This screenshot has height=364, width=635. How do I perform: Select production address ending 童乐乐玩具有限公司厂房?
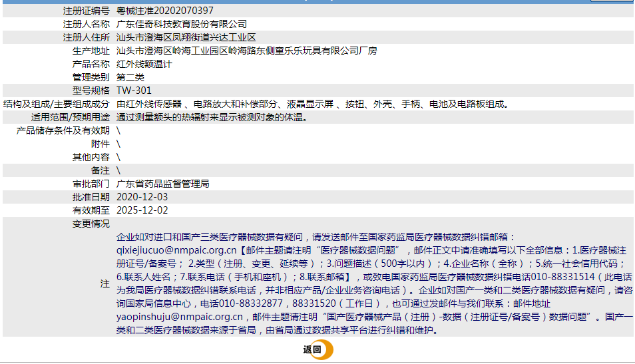[247, 51]
